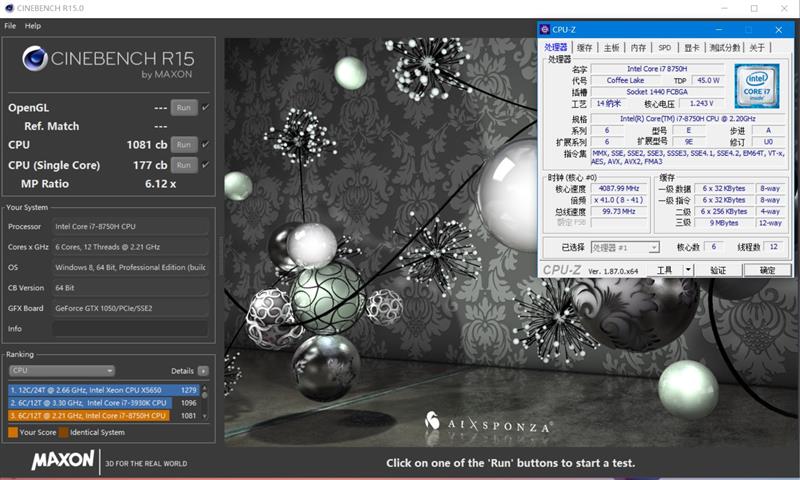800x480 pixels.
Task: Open the 工具 dropdown arrow in CPU-Z
Action: click(688, 270)
